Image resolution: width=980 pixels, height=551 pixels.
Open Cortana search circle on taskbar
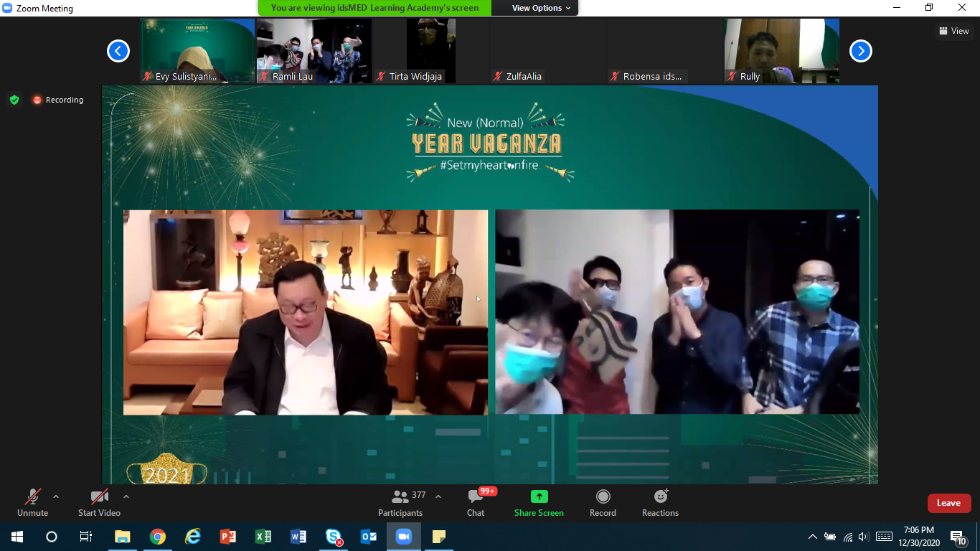[52, 536]
